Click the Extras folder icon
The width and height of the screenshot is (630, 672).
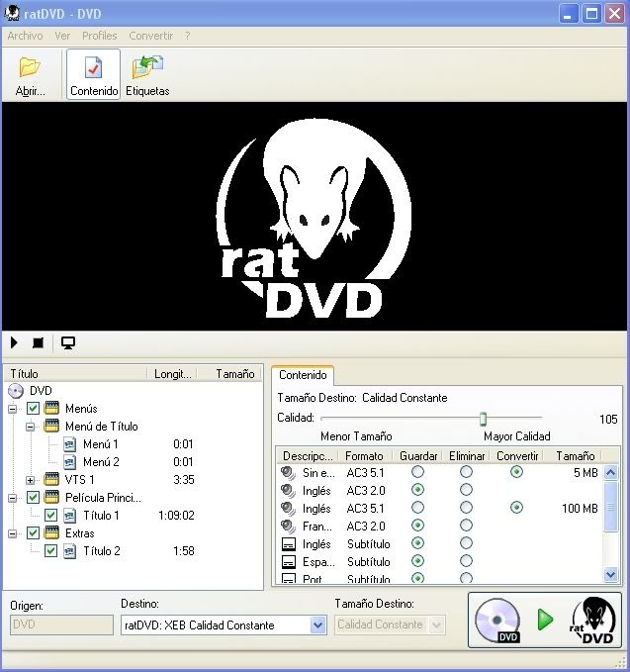[x=51, y=533]
